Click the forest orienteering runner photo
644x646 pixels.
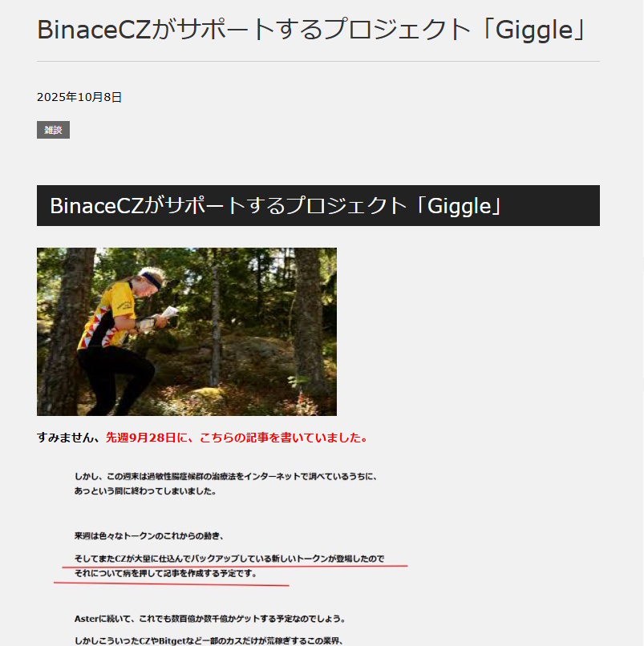tap(187, 332)
